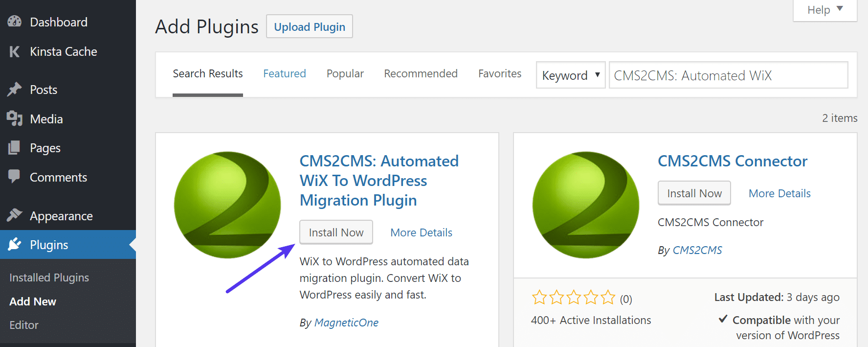Click the Plugins plug icon
This screenshot has height=347, width=868.
15,244
